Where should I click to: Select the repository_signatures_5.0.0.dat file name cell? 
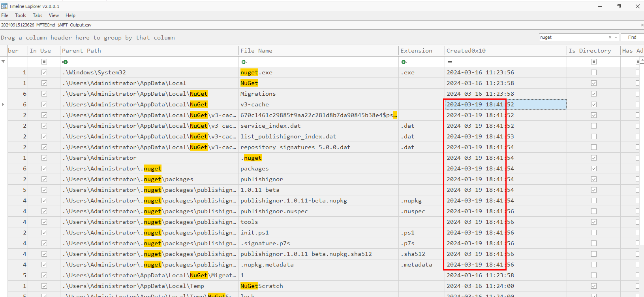(x=319, y=147)
